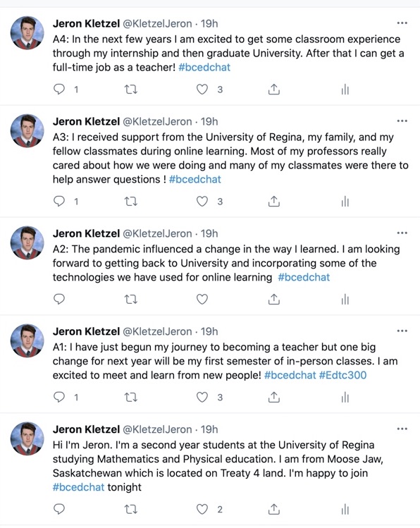Open the three-dot menu on the introduction tweet
The height and width of the screenshot is (528, 420).
402,429
